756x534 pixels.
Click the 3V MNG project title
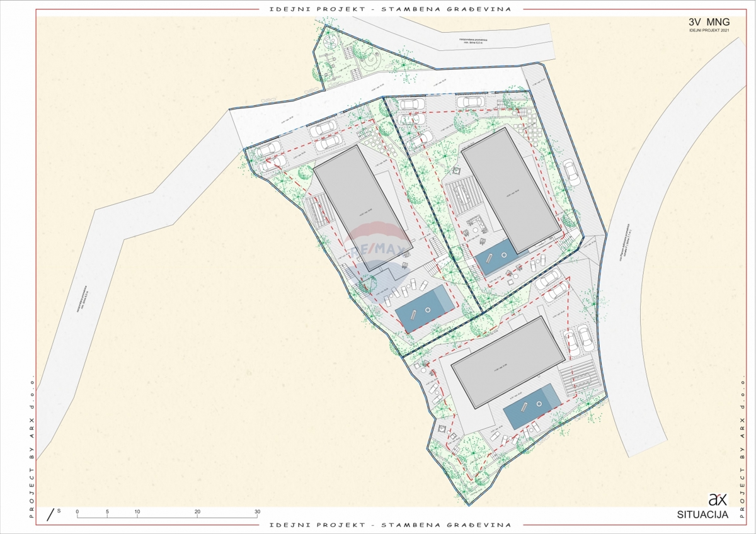coord(709,23)
